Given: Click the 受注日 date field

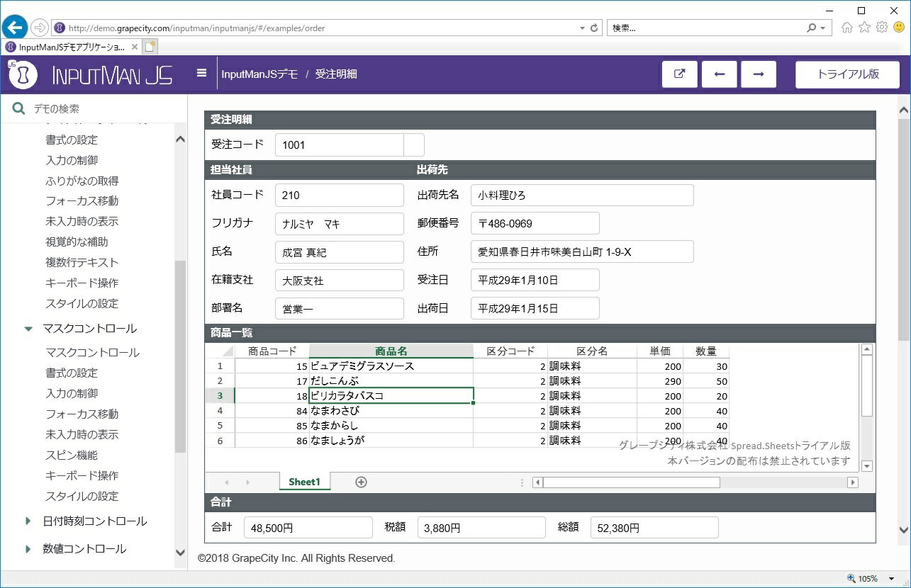Looking at the screenshot, I should tap(535, 280).
